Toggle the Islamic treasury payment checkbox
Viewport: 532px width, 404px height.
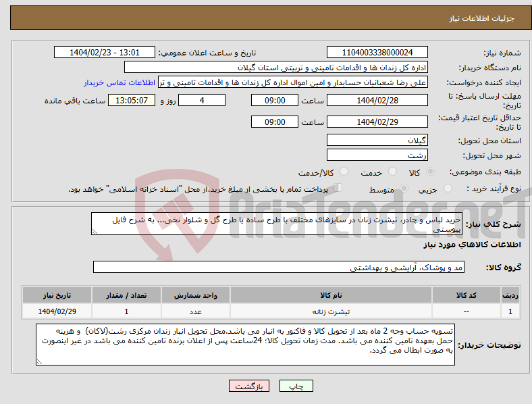click(338, 188)
